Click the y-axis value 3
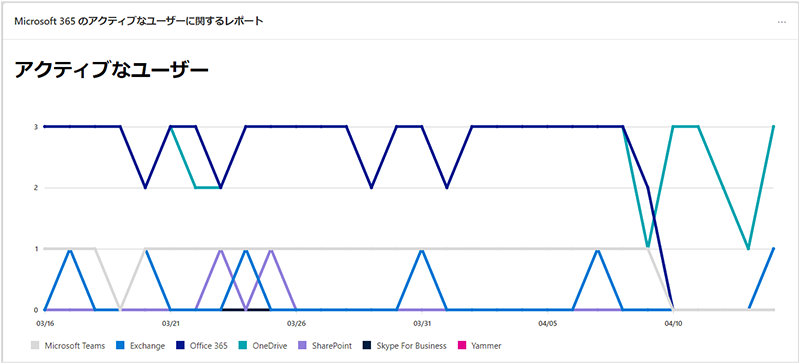The width and height of the screenshot is (800, 364). point(36,127)
